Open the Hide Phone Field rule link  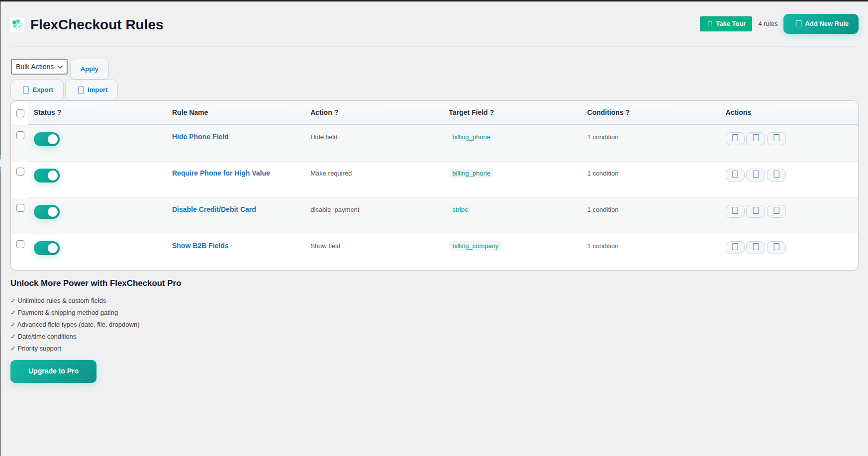[200, 137]
